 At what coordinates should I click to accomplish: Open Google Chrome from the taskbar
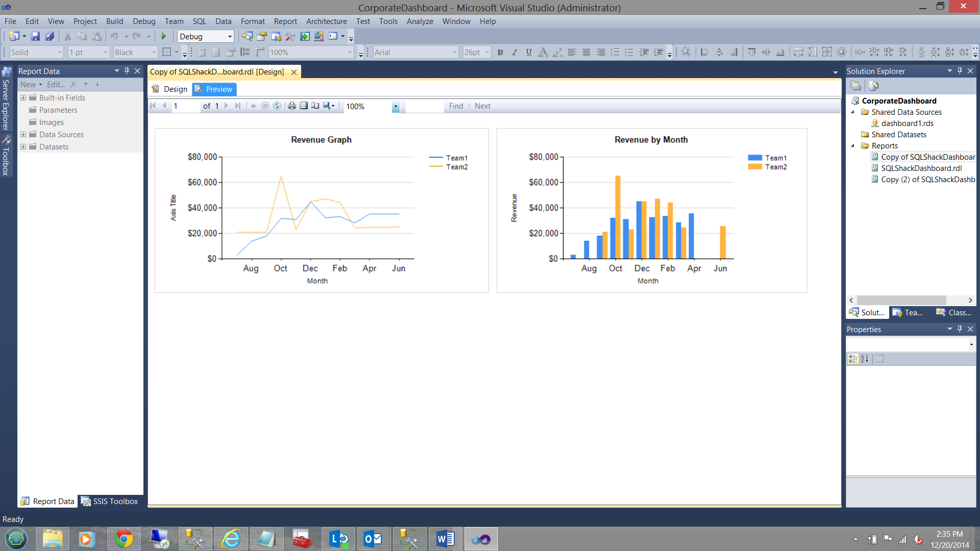point(124,539)
